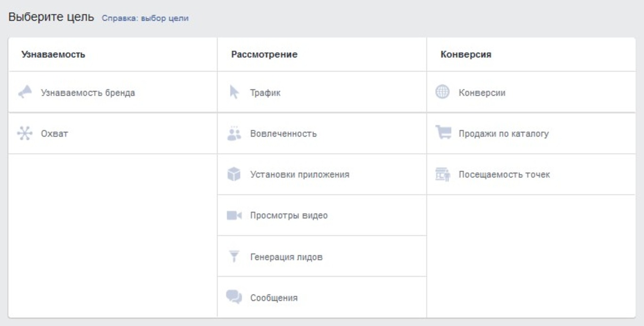Select the Просмотры видео objective
Viewport: 644px width, 326px height.
[x=322, y=215]
